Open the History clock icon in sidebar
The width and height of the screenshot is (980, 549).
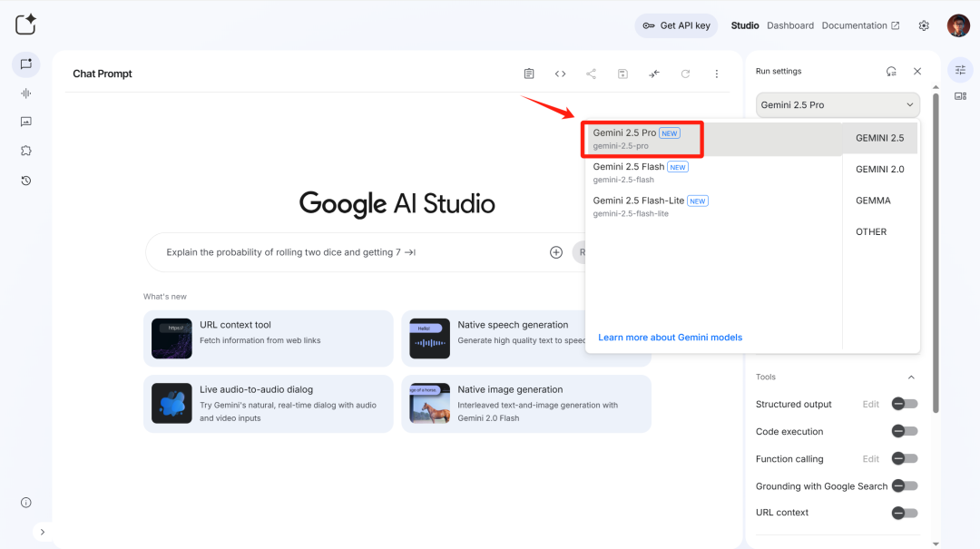click(25, 181)
